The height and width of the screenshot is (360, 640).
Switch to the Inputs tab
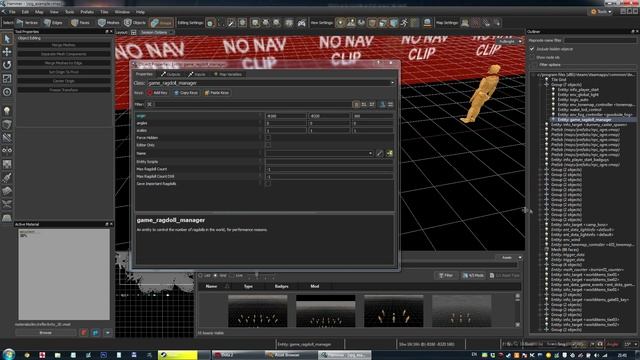[x=197, y=74]
